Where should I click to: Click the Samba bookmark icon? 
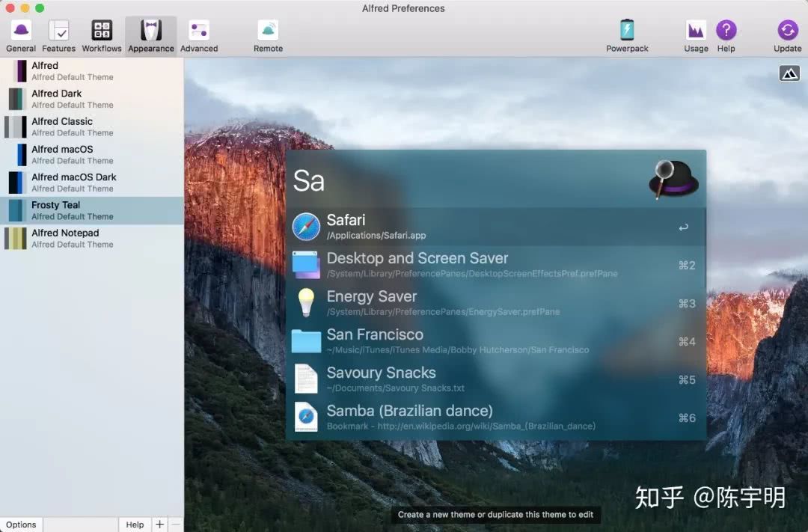(x=305, y=417)
